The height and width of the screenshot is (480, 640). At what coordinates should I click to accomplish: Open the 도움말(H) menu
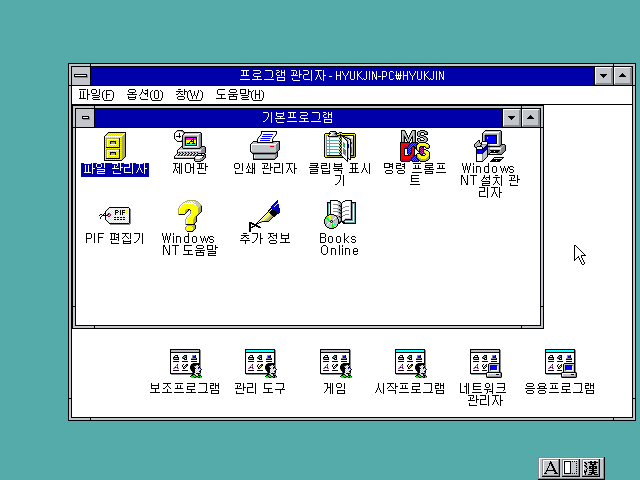(x=240, y=95)
